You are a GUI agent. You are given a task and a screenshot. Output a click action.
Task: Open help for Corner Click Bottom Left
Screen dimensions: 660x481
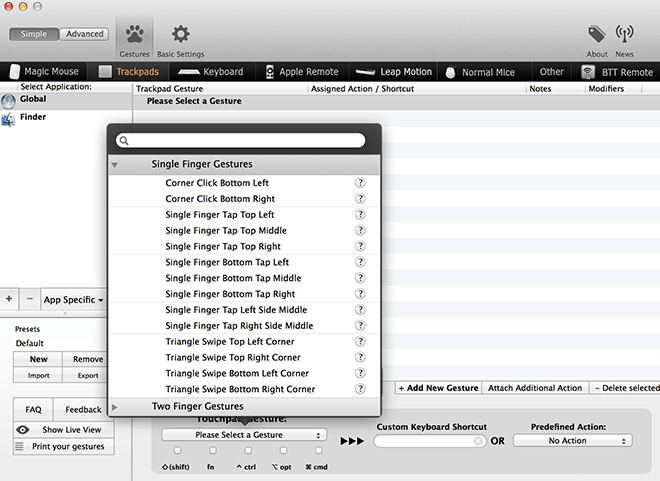[x=360, y=183]
